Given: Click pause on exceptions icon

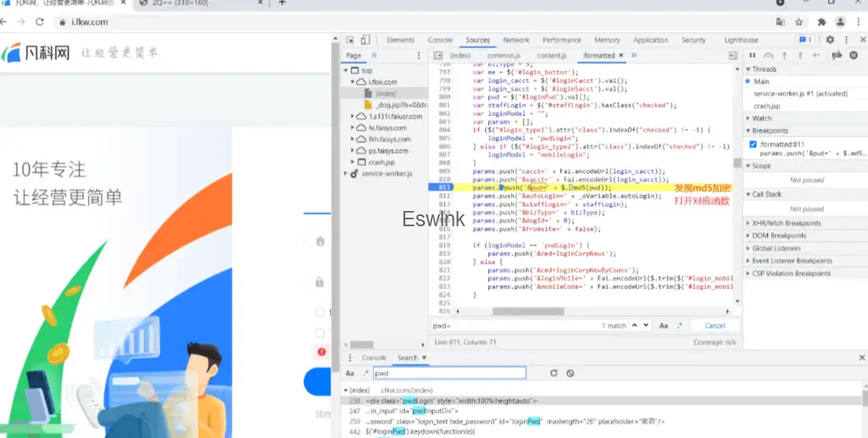Looking at the screenshot, I should 853,55.
